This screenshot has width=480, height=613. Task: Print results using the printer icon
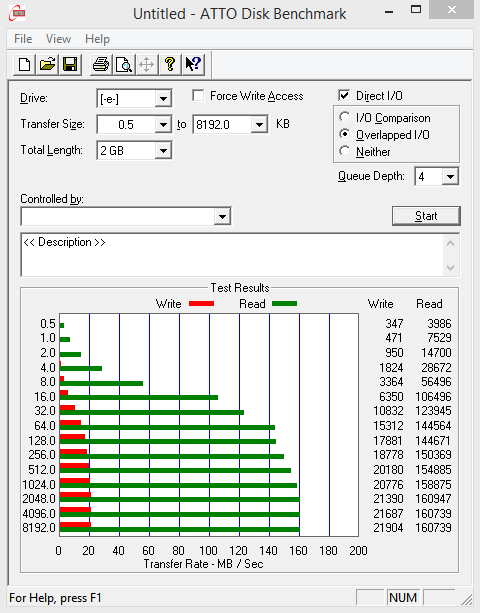click(x=101, y=64)
